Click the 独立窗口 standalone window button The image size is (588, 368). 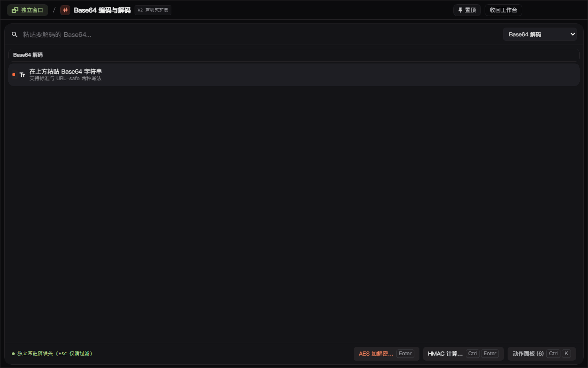pyautogui.click(x=28, y=10)
